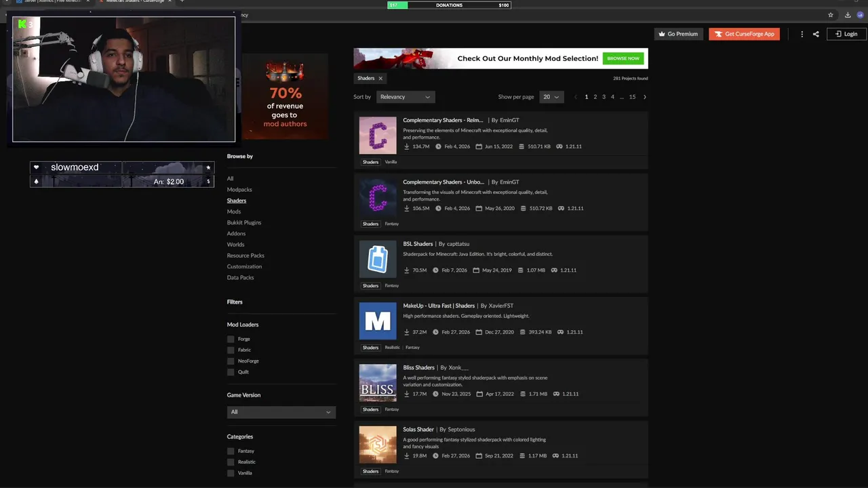The height and width of the screenshot is (488, 868).
Task: Open the Sort by Relevancy dropdown
Action: coord(406,97)
